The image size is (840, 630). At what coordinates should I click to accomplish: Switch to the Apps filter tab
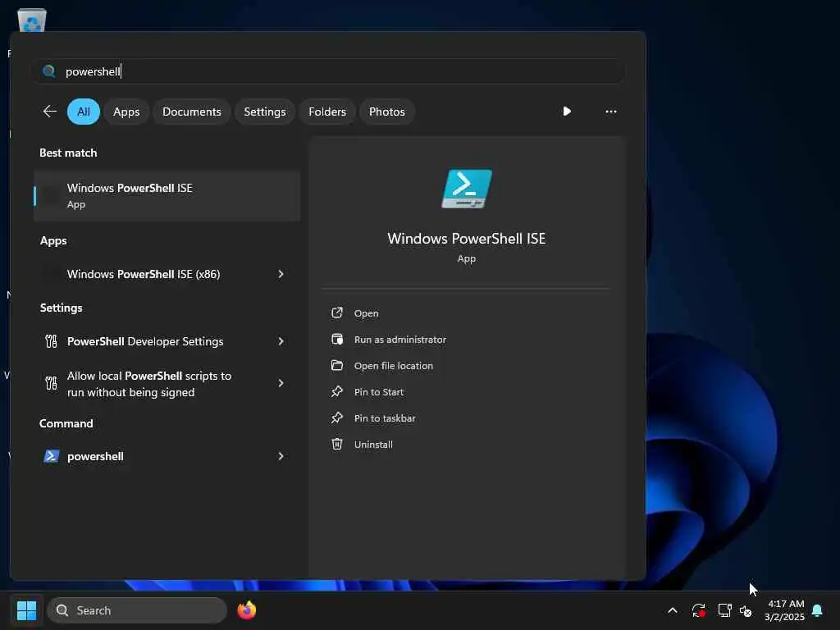(x=126, y=112)
